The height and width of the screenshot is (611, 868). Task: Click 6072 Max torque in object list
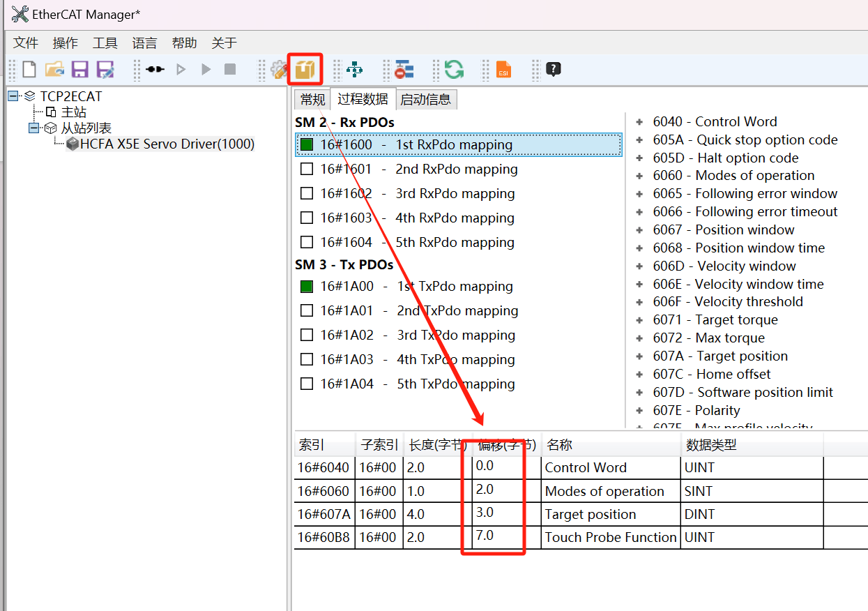coord(708,338)
